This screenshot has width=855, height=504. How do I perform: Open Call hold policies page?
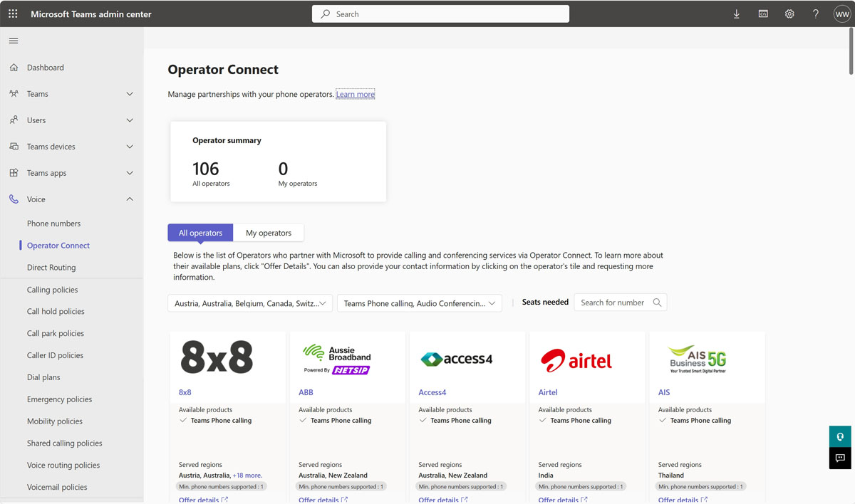[56, 312]
